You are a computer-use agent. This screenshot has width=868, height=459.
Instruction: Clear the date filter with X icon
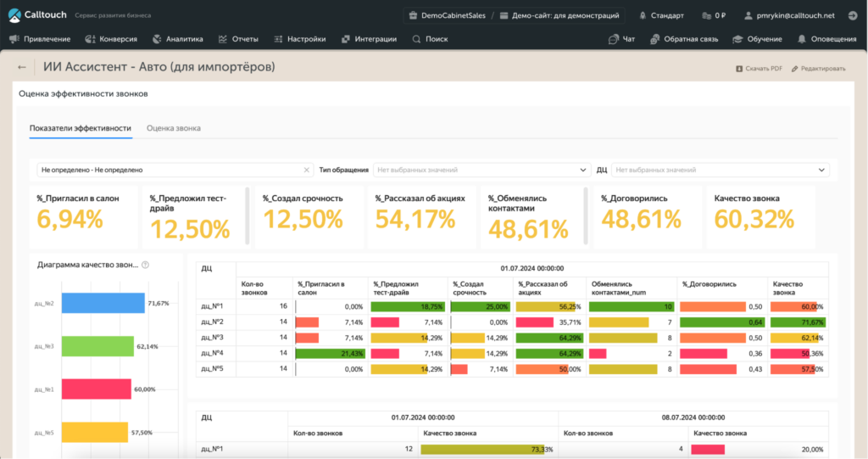307,170
